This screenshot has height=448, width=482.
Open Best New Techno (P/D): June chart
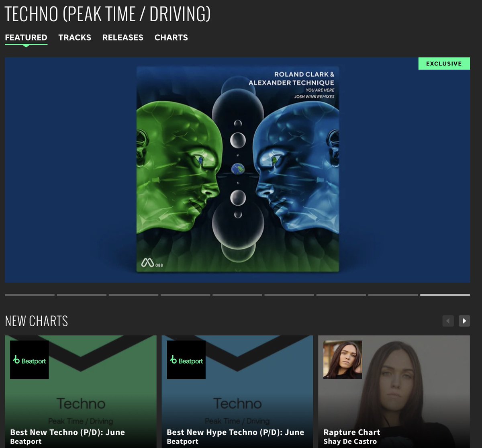point(67,432)
